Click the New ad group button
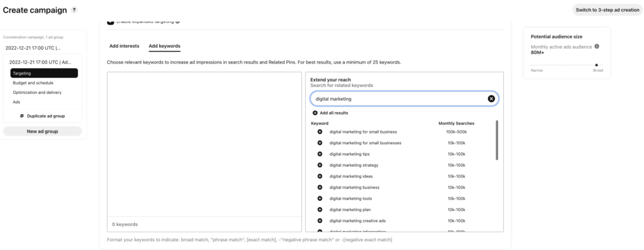The image size is (644, 250). point(42,131)
